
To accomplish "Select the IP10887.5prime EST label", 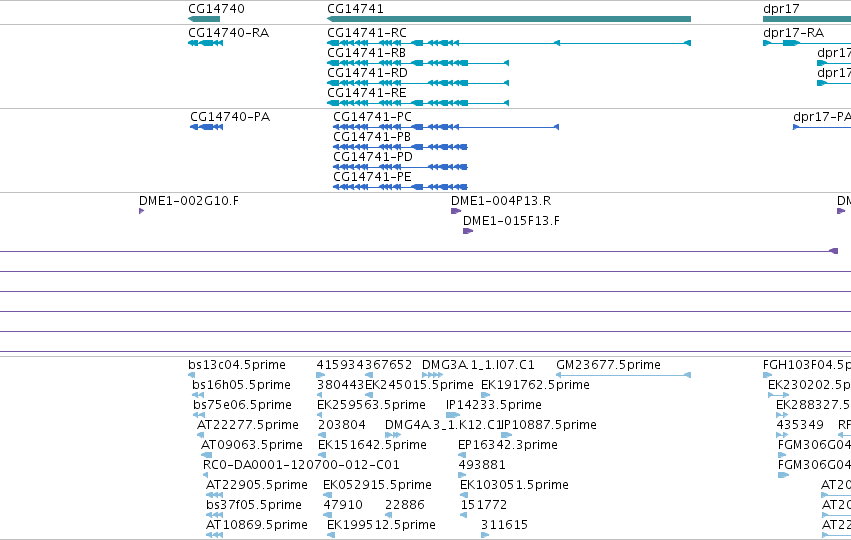I will tap(548, 425).
